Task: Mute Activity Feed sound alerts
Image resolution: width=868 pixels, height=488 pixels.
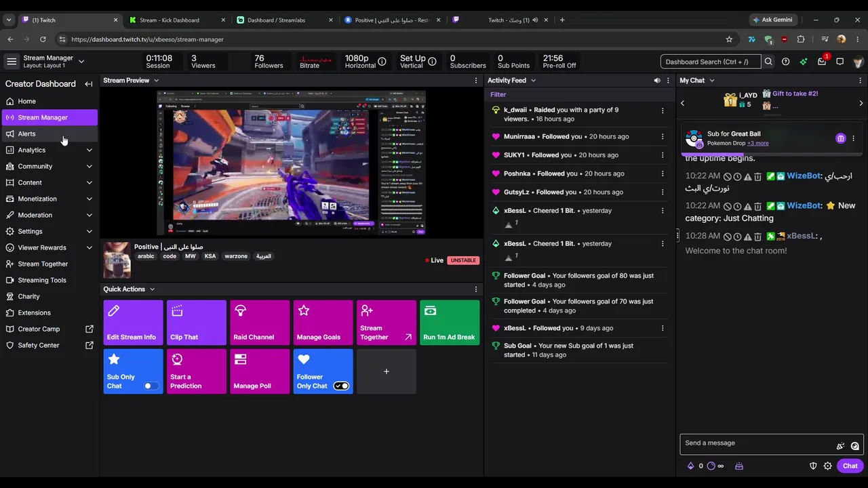Action: pos(657,81)
